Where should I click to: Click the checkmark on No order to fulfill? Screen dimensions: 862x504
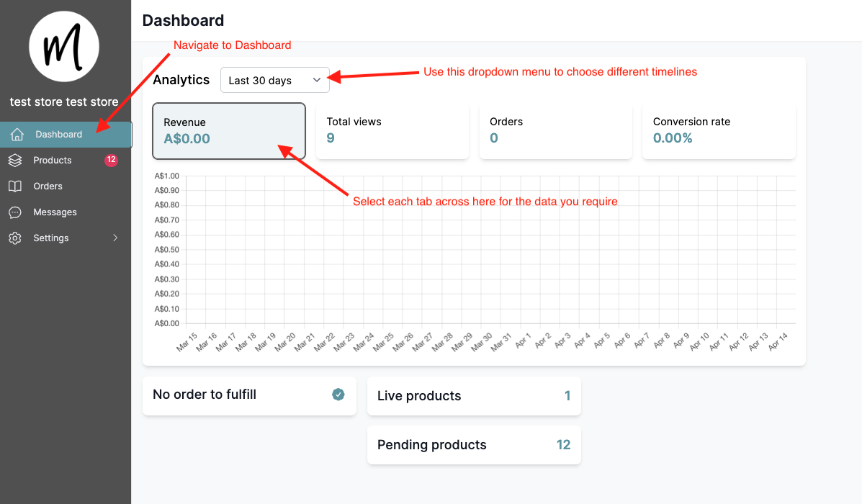tap(338, 395)
